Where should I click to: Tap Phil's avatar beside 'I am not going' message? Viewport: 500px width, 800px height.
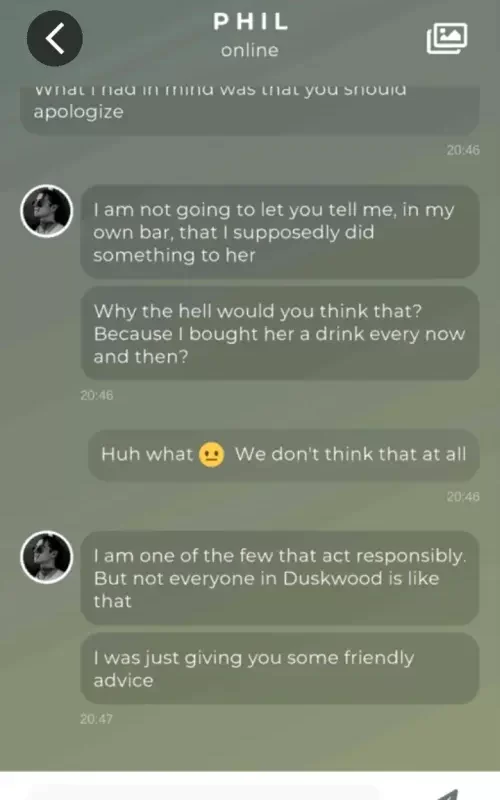coord(46,211)
